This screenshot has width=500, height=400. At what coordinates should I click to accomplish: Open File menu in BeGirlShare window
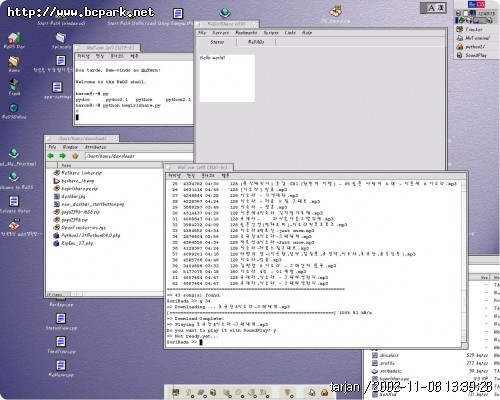click(x=202, y=33)
